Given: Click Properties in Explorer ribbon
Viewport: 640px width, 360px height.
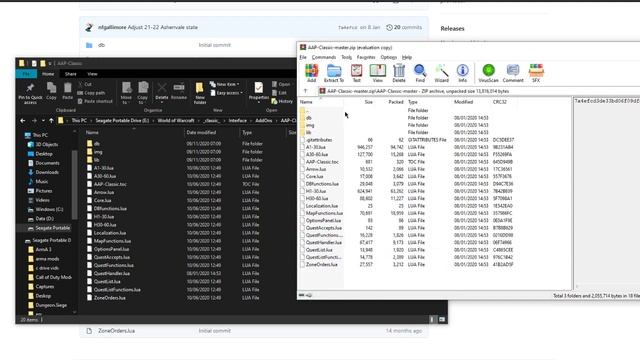Looking at the screenshot, I should click(x=258, y=91).
